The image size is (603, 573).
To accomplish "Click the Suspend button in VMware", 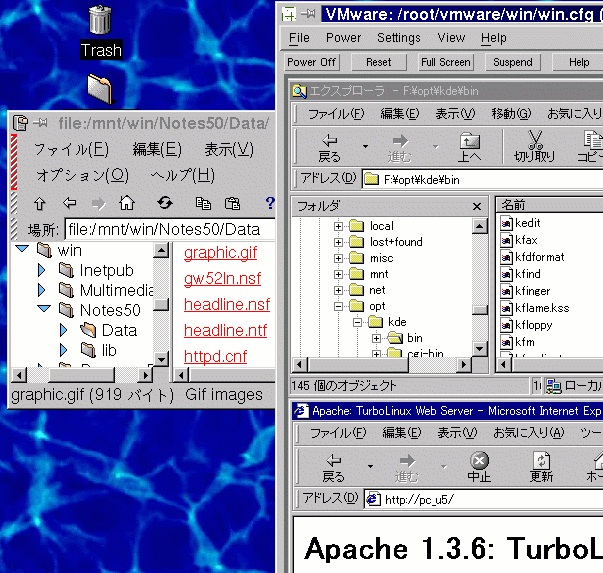I will [x=513, y=62].
